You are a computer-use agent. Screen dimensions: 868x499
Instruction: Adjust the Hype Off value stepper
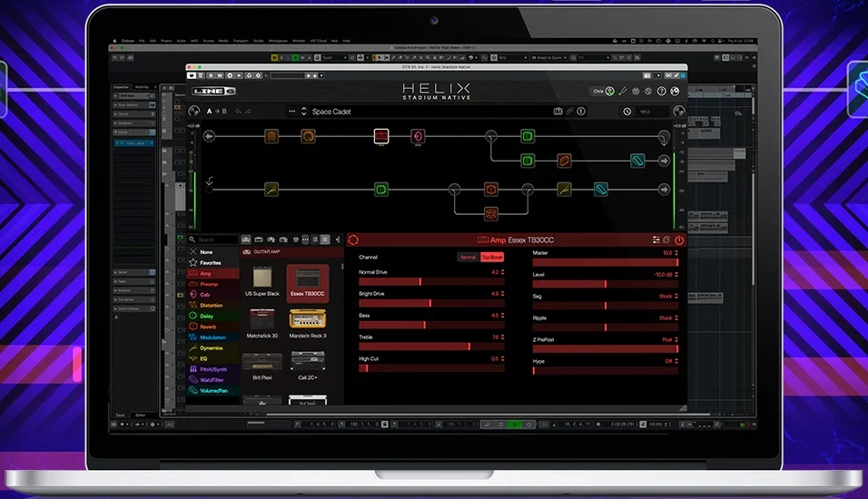click(x=676, y=361)
